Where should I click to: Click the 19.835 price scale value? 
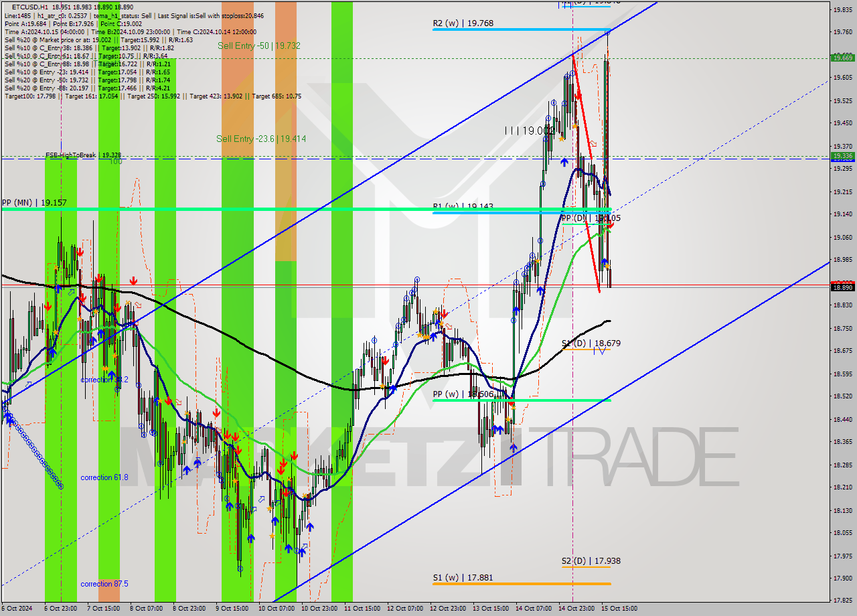pyautogui.click(x=842, y=9)
